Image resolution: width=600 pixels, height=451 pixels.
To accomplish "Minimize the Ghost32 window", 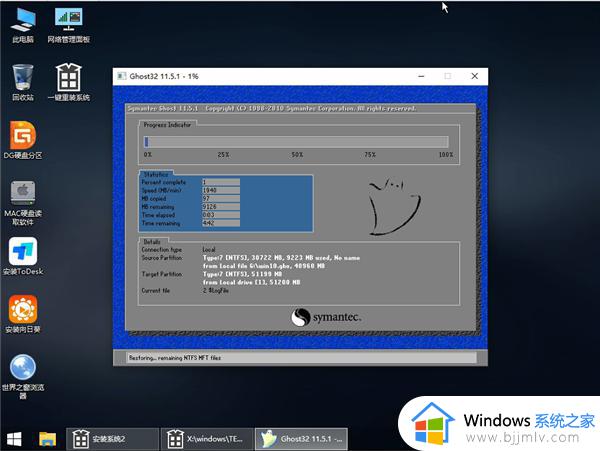I will point(421,76).
